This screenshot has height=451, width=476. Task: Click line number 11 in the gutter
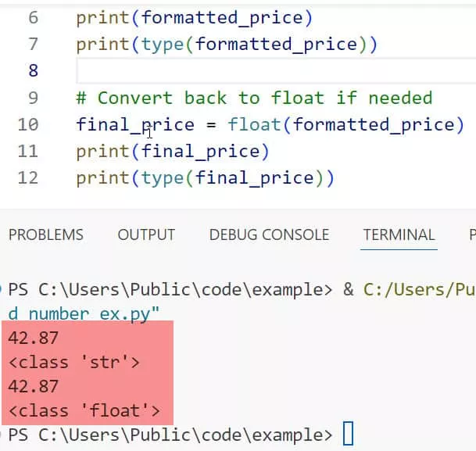point(27,151)
